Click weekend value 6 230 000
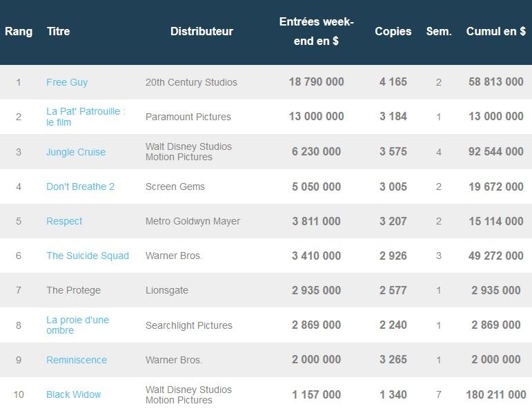The image size is (532, 411). (x=316, y=151)
